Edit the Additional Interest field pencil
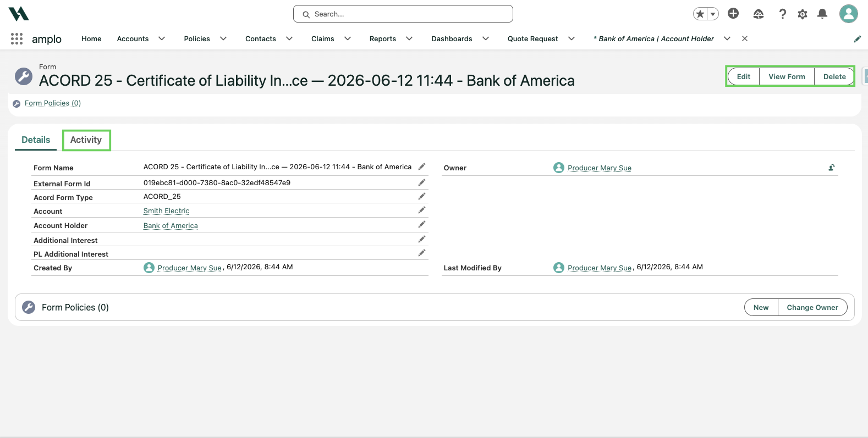868x438 pixels. pyautogui.click(x=422, y=239)
